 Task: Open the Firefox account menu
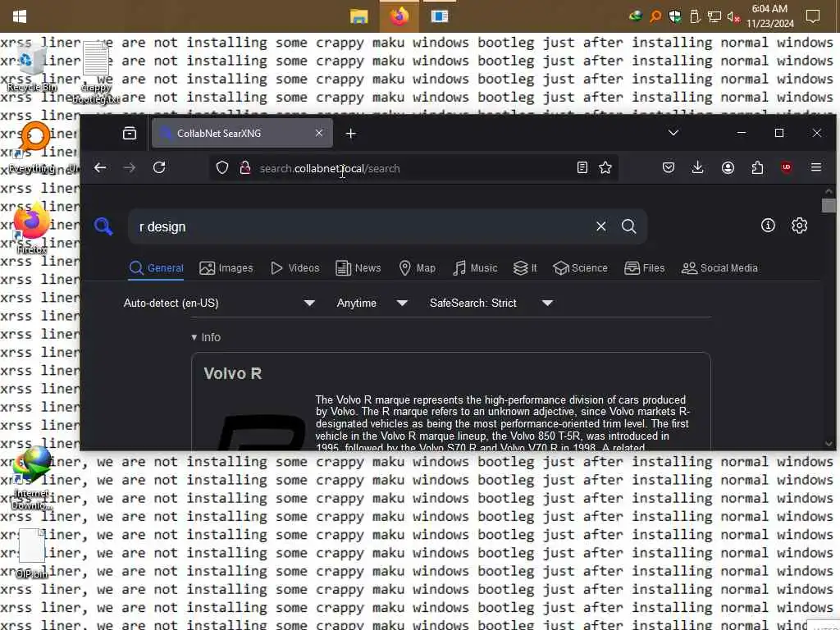pos(728,167)
